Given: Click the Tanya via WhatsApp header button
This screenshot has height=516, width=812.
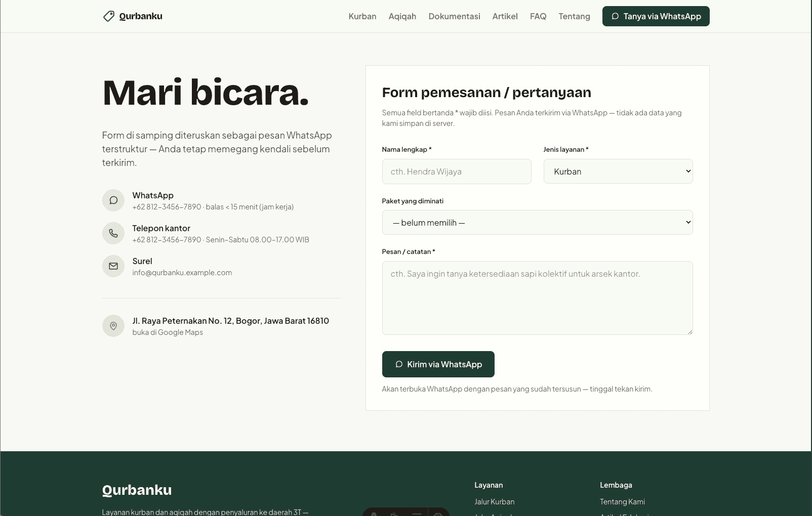Looking at the screenshot, I should [x=656, y=16].
